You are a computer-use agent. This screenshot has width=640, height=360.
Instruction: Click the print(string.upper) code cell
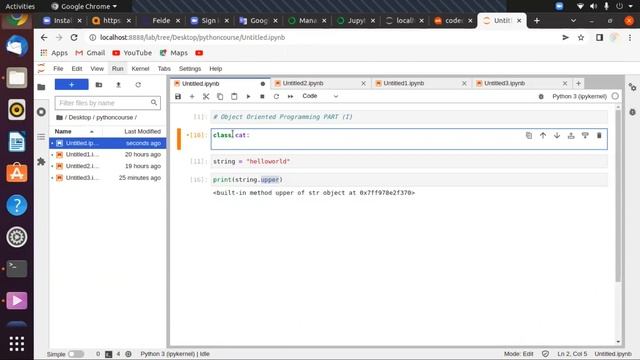coord(409,180)
